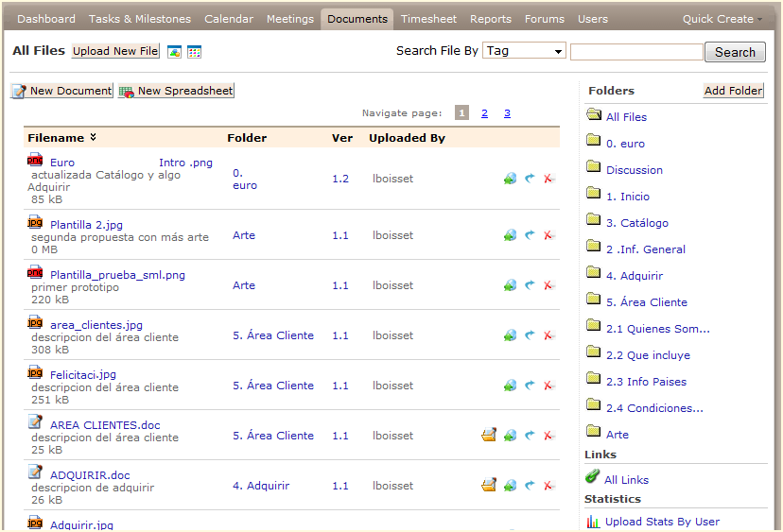Click the blue arrow icon for Plantilla_prueba_sml.png
The height and width of the screenshot is (532, 783).
click(x=530, y=285)
